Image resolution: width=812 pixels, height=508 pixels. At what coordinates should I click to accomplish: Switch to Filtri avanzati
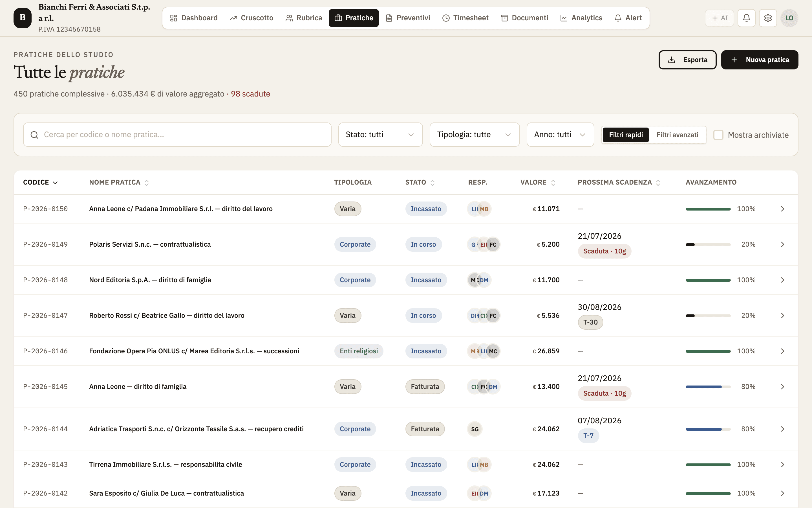tap(677, 135)
